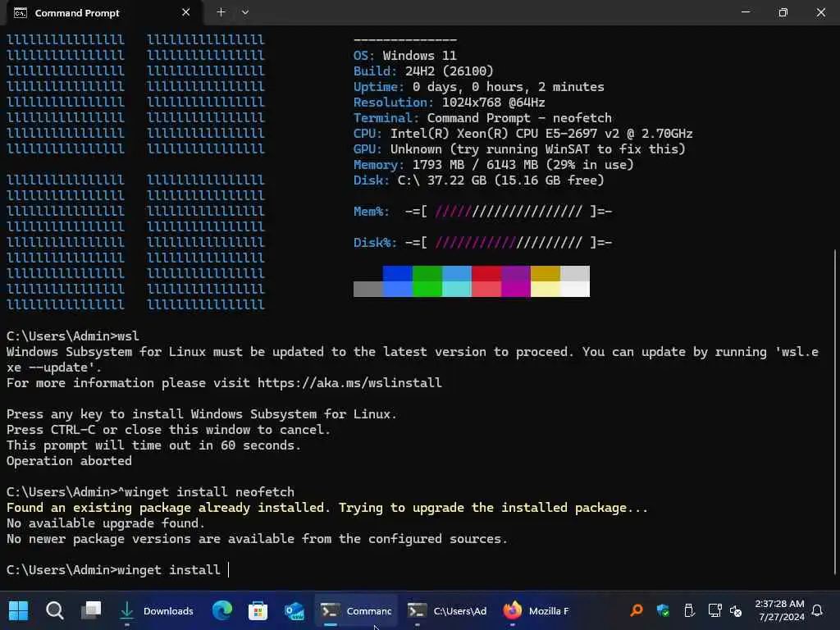Restore down the terminal window
Screen dimensions: 840x630
pyautogui.click(x=783, y=11)
